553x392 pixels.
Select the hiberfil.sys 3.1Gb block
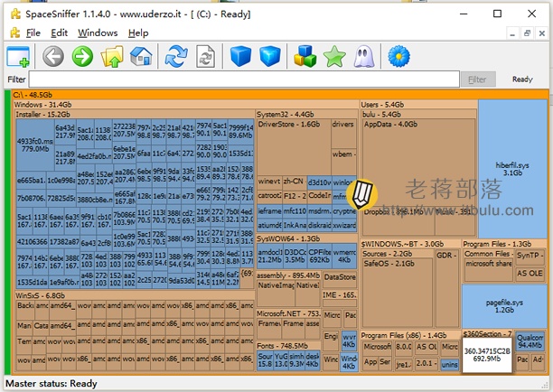point(512,169)
